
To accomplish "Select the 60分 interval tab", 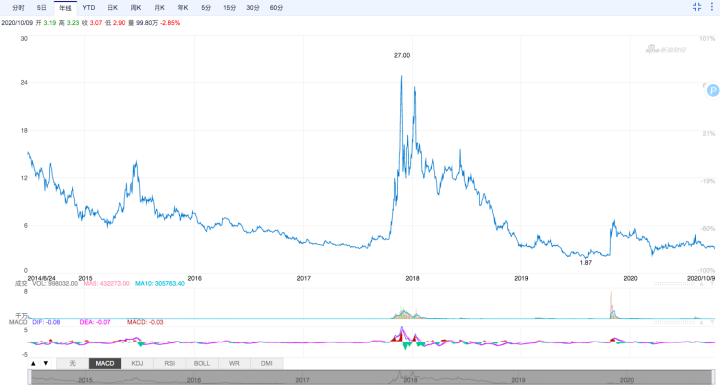I will click(276, 8).
